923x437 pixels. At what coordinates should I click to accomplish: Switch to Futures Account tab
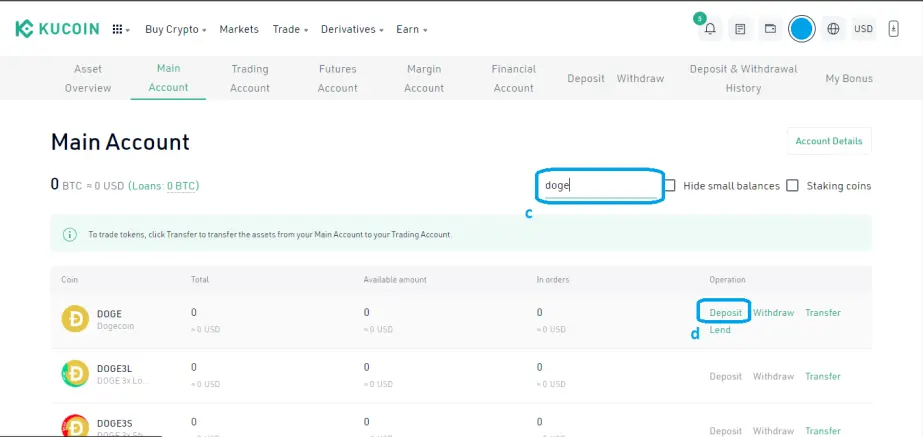pyautogui.click(x=338, y=78)
